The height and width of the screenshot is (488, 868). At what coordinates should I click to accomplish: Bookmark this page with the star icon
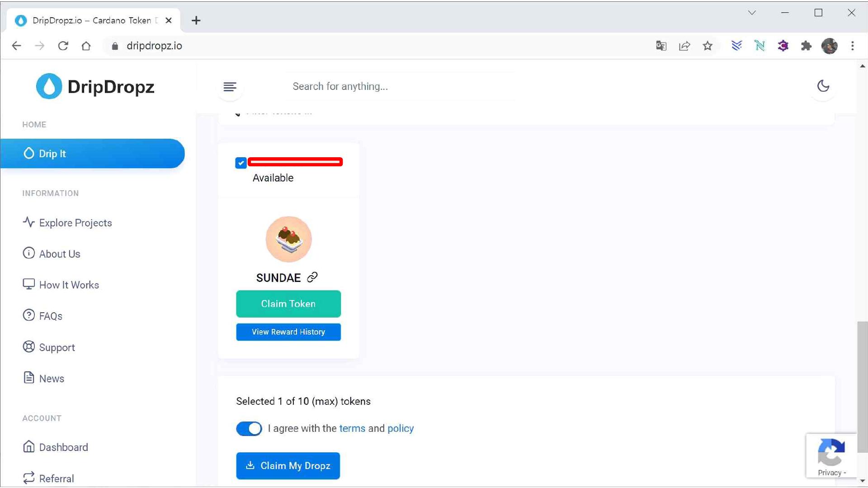pyautogui.click(x=708, y=46)
